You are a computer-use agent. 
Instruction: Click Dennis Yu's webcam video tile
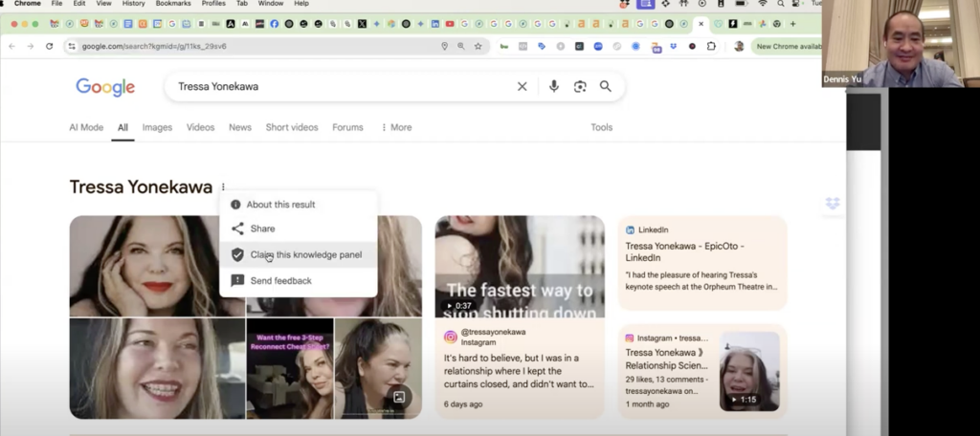[x=901, y=43]
